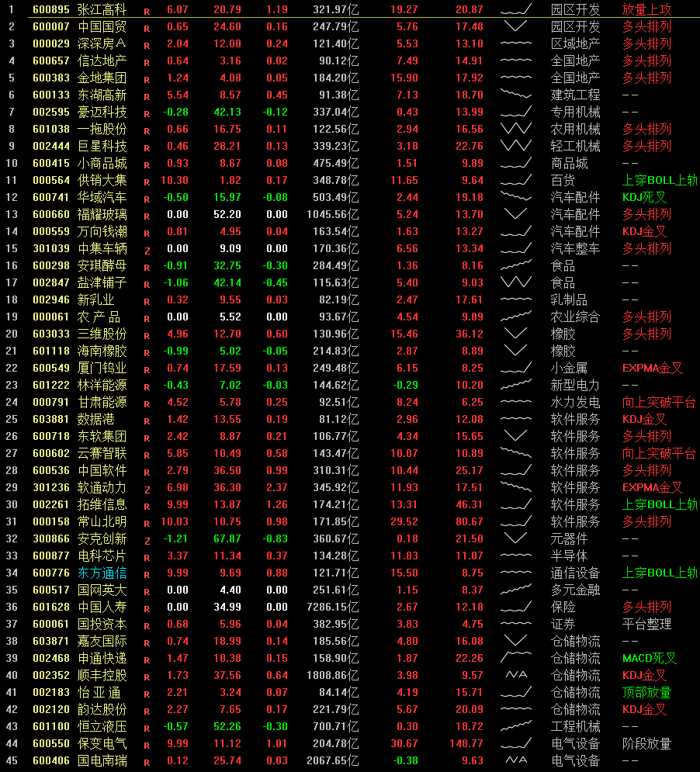The image size is (700, 772).
Task: Select highlighted stock 东方通信
Action: coord(102,573)
